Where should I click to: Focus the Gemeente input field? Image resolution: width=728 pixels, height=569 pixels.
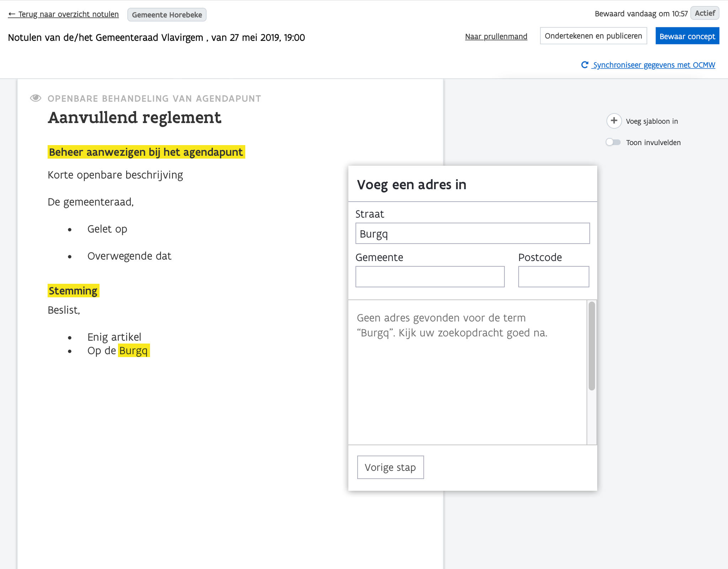pos(430,277)
